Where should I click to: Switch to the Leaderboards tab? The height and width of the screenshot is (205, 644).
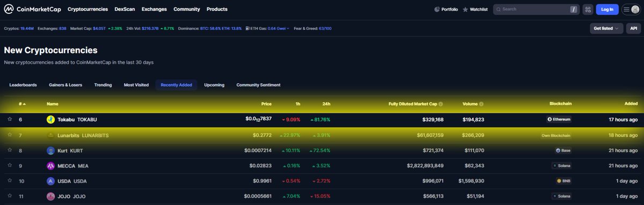pyautogui.click(x=23, y=85)
